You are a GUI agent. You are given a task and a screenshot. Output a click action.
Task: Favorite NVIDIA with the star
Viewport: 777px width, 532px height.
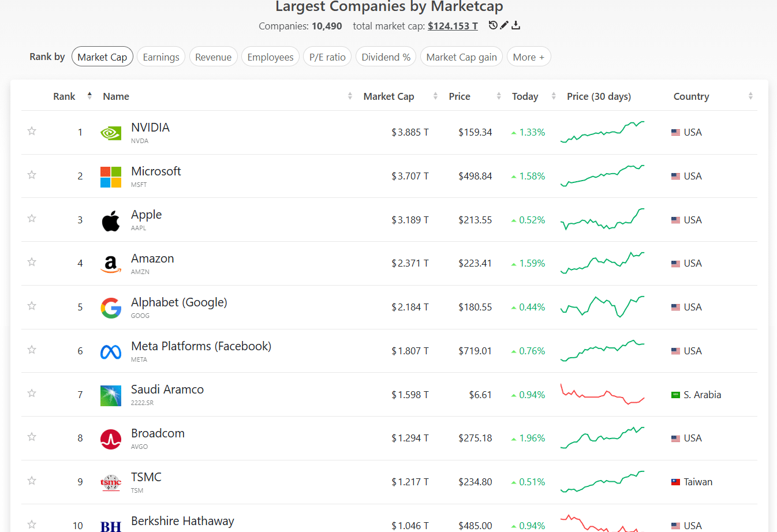tap(32, 131)
